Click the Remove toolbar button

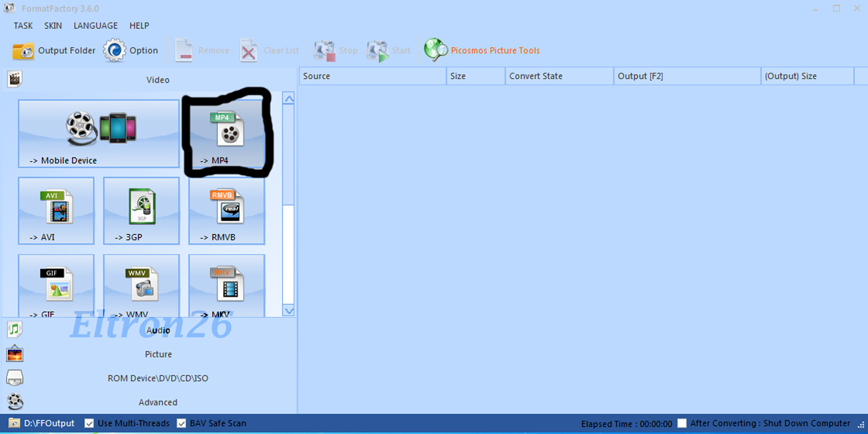(x=201, y=51)
